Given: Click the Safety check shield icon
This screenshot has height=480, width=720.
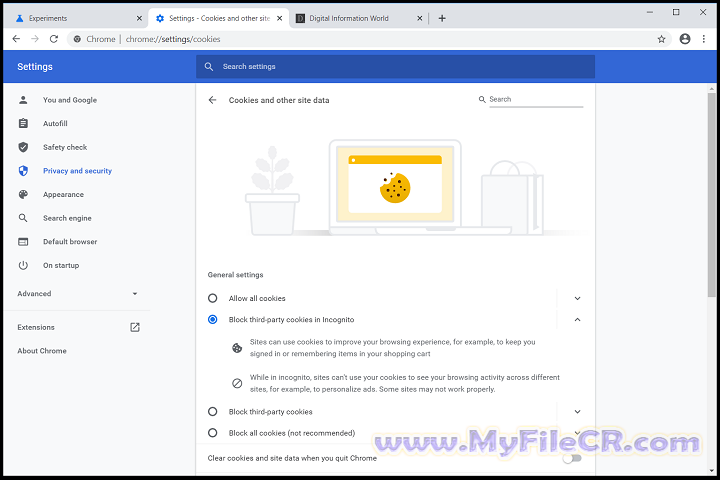Looking at the screenshot, I should 23,147.
